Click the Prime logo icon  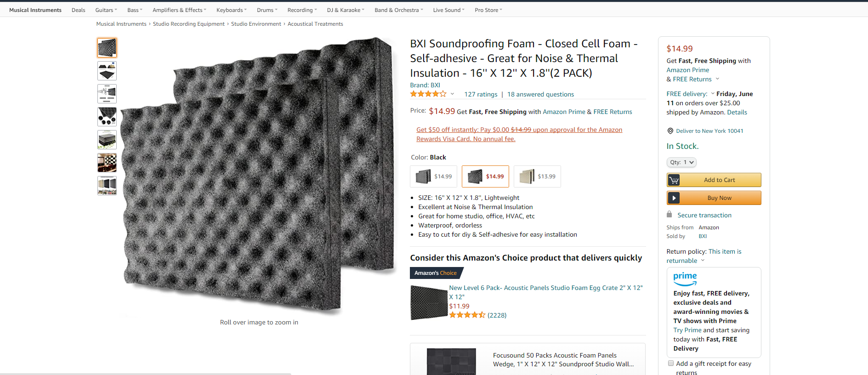click(685, 278)
